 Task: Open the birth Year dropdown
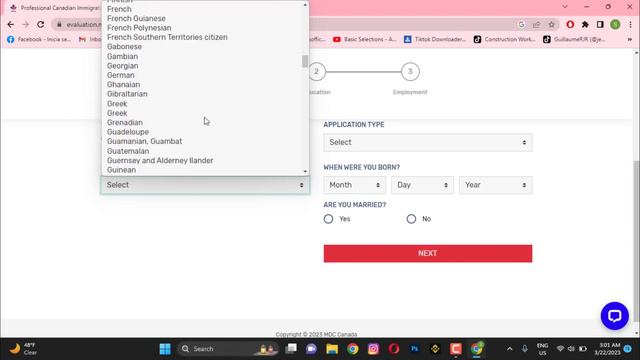pyautogui.click(x=496, y=185)
